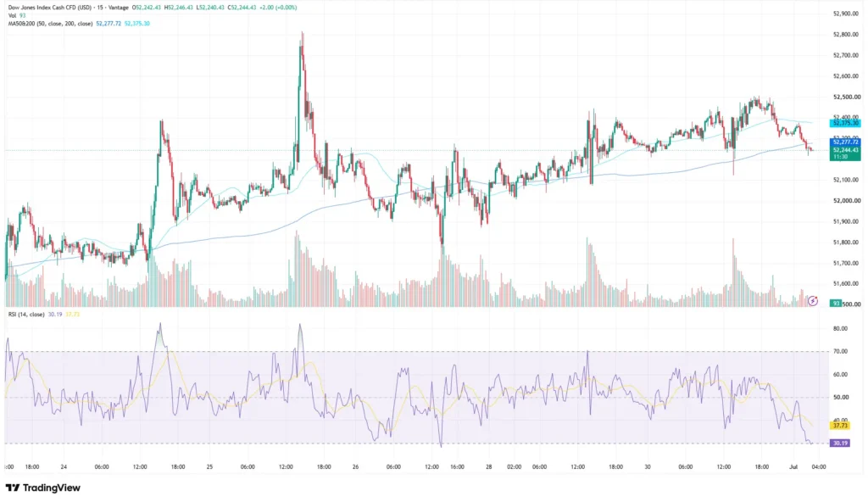Click the 70.00 RSI axis label
The width and height of the screenshot is (868, 502).
[840, 351]
